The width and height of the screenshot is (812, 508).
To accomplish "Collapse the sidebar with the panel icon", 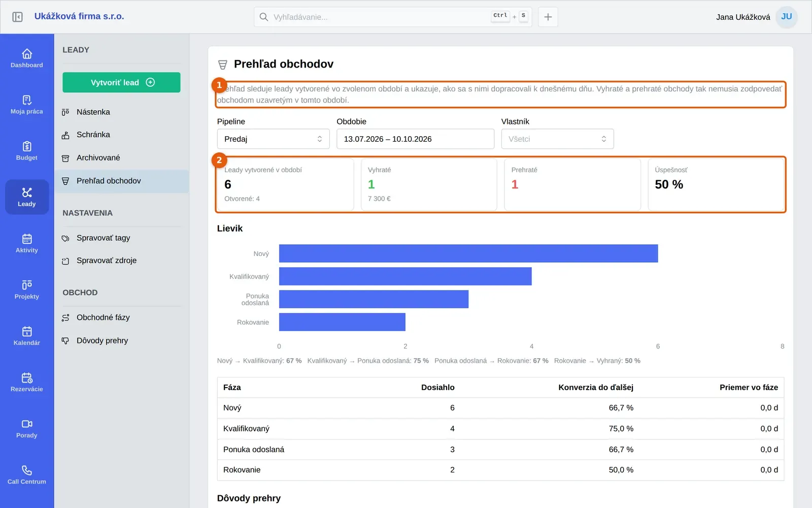I will [x=17, y=17].
